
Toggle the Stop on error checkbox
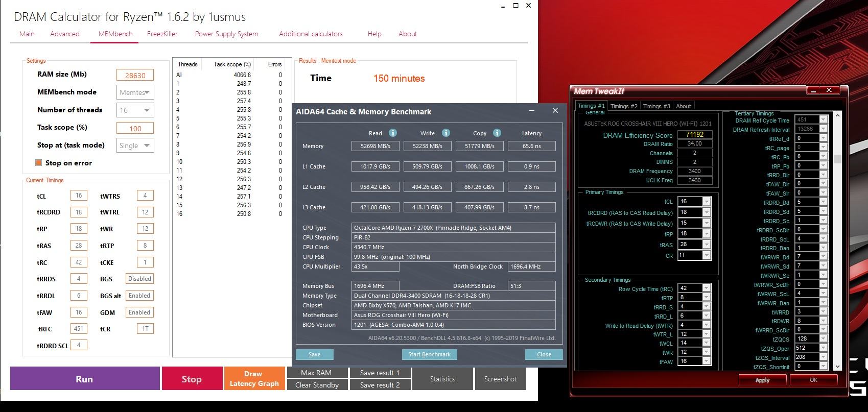38,162
